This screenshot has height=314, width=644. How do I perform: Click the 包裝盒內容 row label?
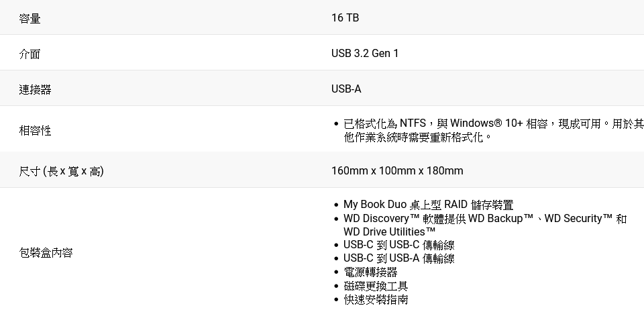(x=46, y=253)
